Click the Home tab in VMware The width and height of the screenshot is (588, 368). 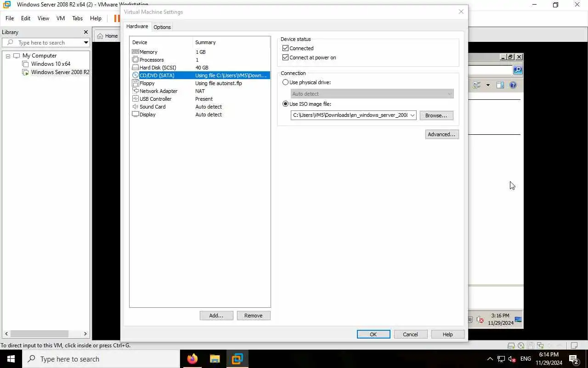coord(107,36)
